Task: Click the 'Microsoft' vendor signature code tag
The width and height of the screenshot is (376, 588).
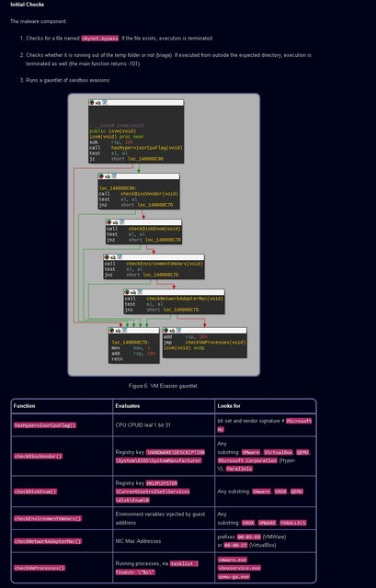Action: click(299, 421)
